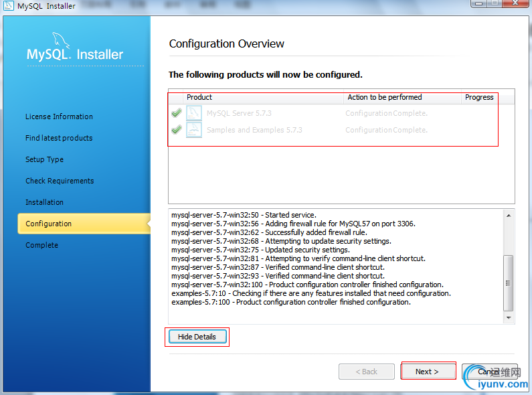Click the Samples and Examples 5.7.3 product icon
Image resolution: width=532 pixels, height=395 pixels.
pos(194,130)
